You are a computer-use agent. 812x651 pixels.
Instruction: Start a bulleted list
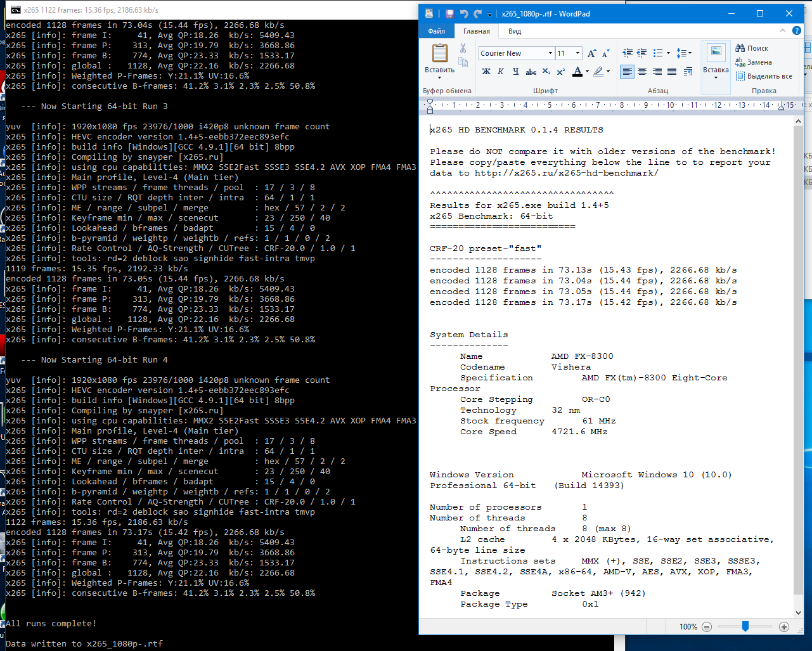(x=658, y=53)
